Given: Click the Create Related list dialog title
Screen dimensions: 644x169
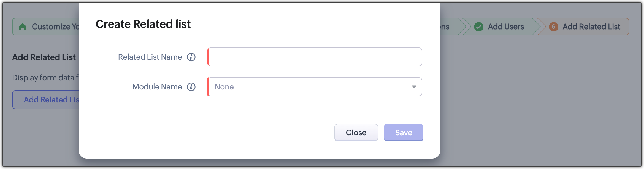Looking at the screenshot, I should pos(143,24).
